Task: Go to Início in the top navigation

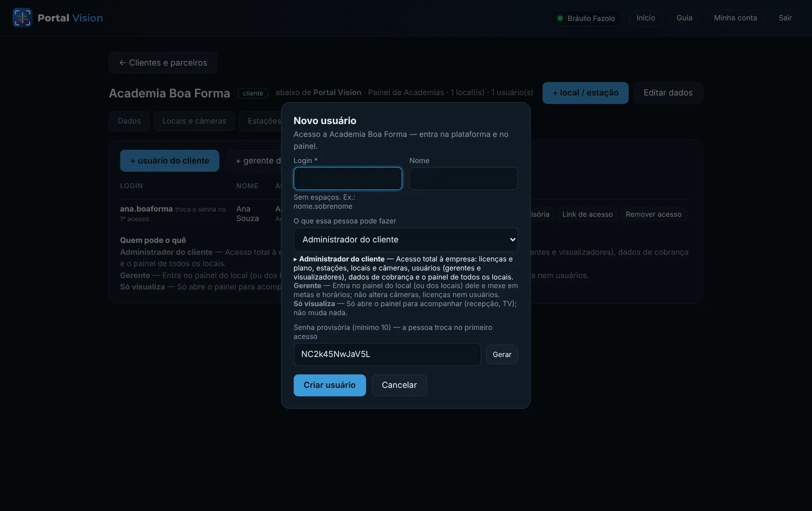Action: [646, 18]
